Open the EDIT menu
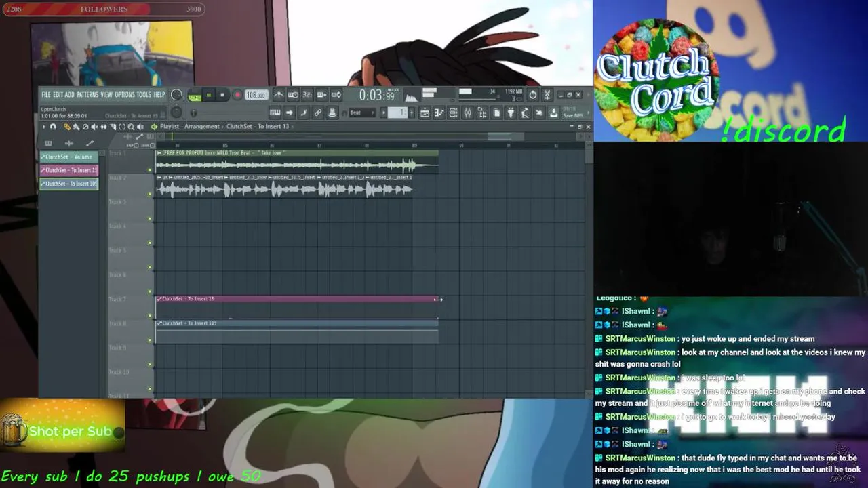 point(58,95)
